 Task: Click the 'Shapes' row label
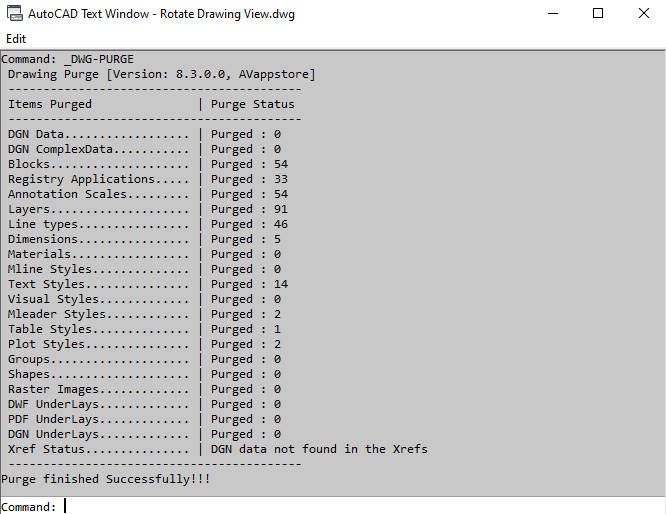click(29, 374)
